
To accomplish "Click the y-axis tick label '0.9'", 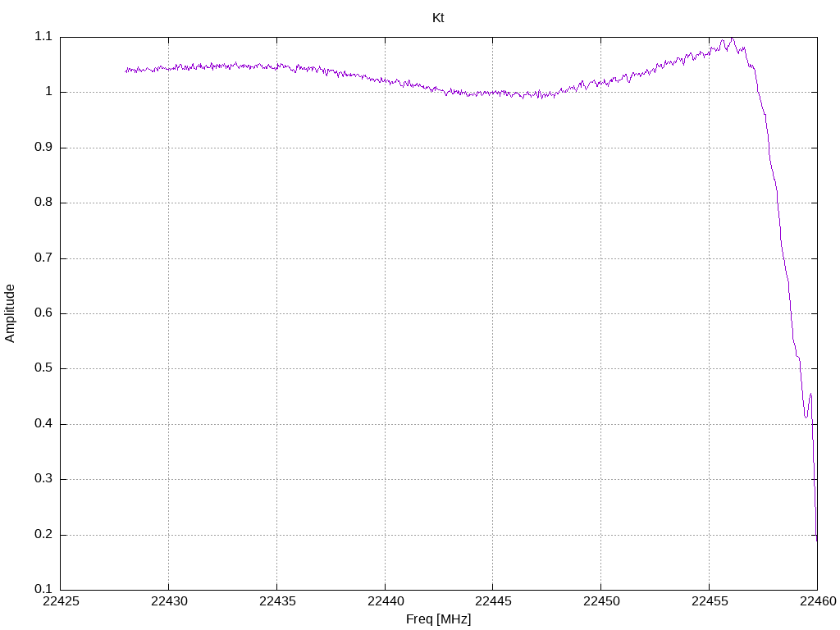I will coord(43,148).
